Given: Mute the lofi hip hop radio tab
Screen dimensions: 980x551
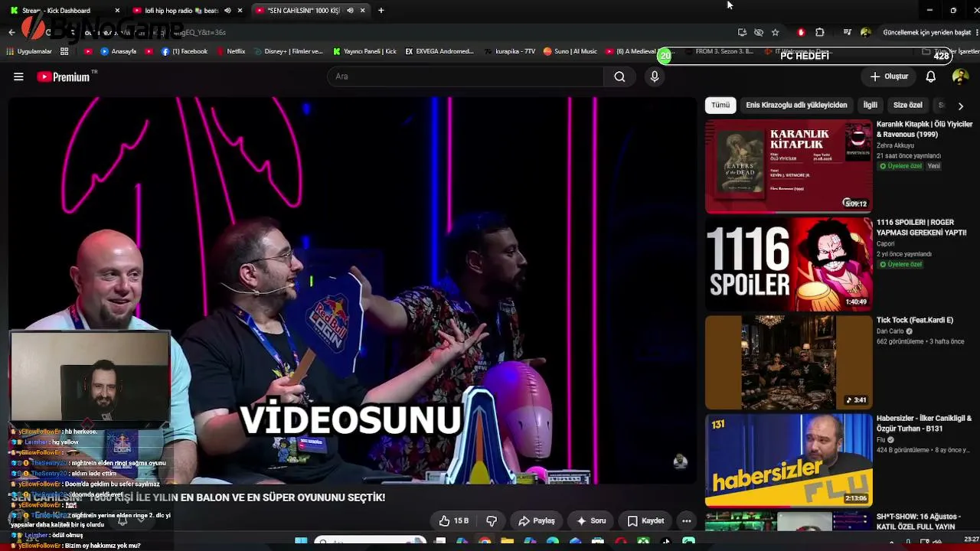Looking at the screenshot, I should (227, 11).
